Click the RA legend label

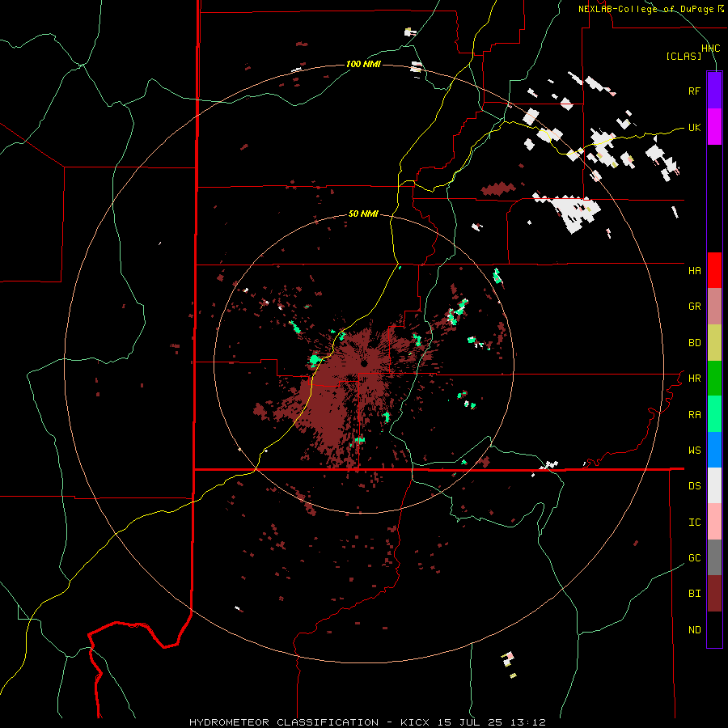pos(694,415)
